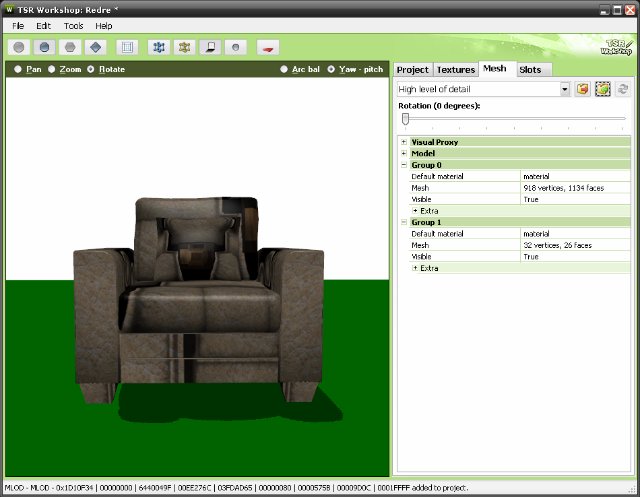Click the Rotation slider track
Image resolution: width=640 pixels, height=497 pixels.
click(x=514, y=118)
